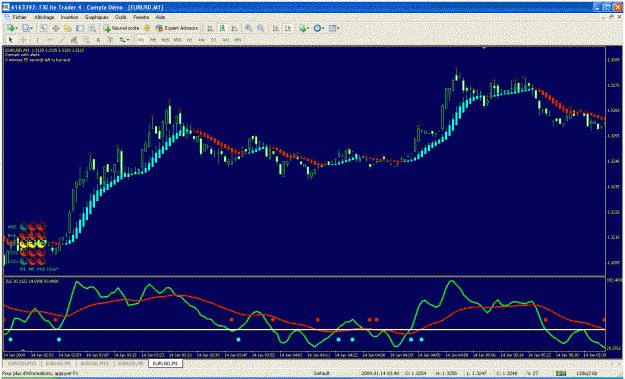The height and width of the screenshot is (379, 625).
Task: Show the Market Watch window
Action: click(x=43, y=28)
